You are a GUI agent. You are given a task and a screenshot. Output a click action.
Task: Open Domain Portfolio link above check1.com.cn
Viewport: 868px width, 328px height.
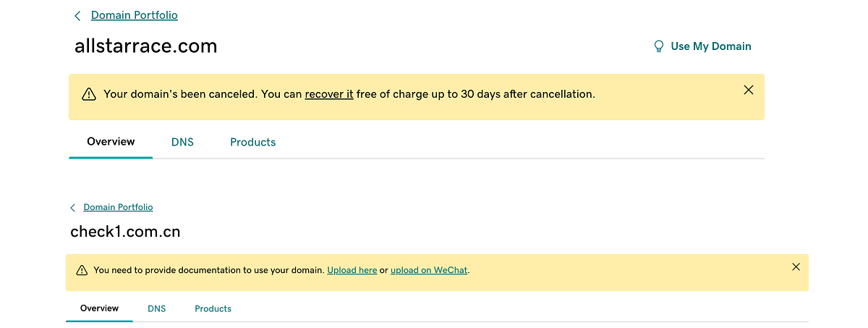[118, 207]
